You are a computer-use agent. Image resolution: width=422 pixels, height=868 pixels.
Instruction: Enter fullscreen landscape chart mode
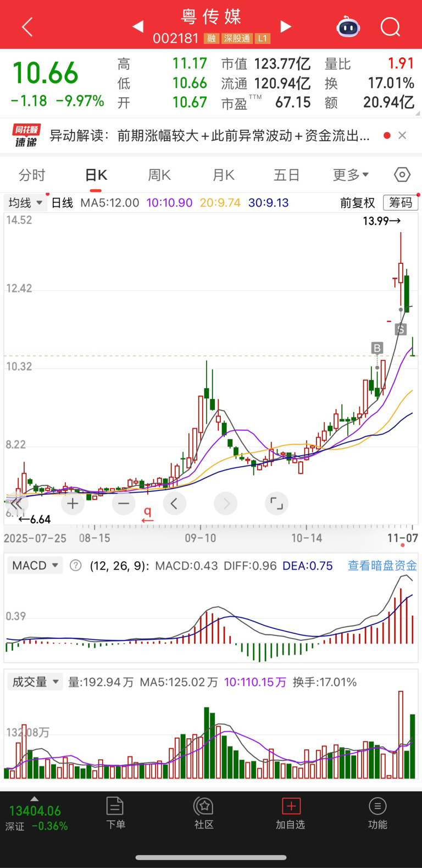(x=276, y=503)
